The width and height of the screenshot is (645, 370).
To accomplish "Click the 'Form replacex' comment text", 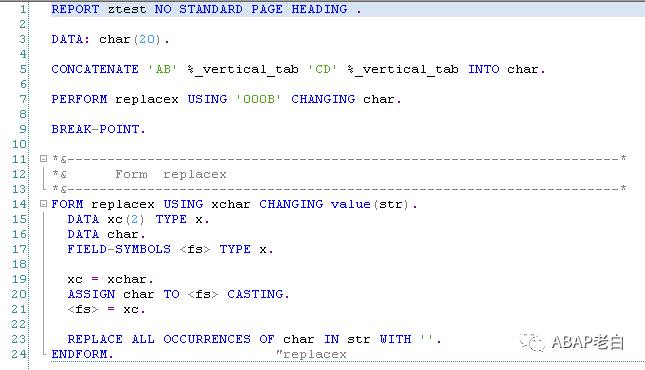I will (x=171, y=174).
